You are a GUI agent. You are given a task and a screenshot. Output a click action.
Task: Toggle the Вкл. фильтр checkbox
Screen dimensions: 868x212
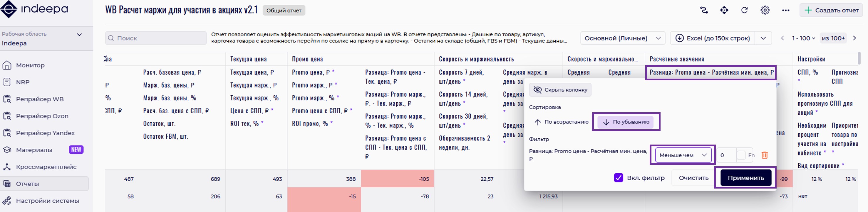(x=618, y=178)
